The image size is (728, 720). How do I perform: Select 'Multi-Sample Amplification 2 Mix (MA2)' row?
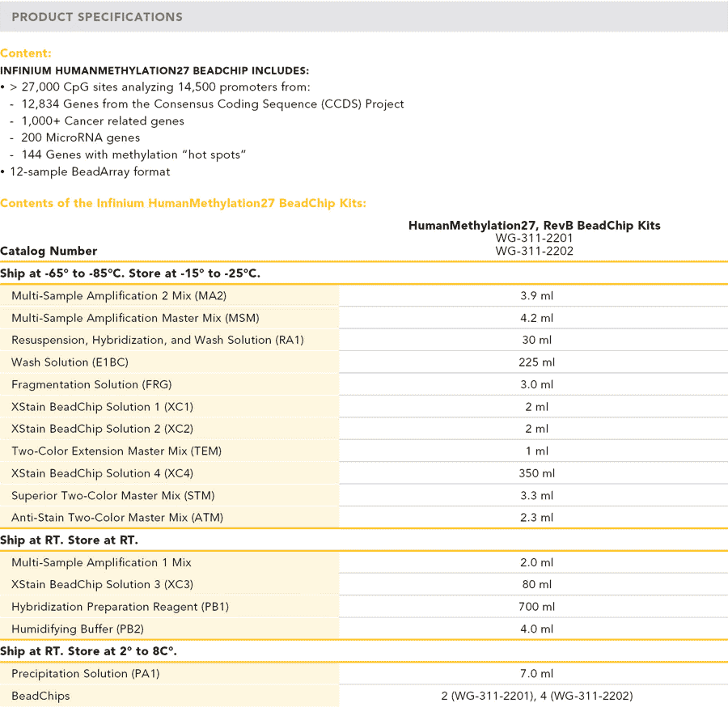point(364,296)
